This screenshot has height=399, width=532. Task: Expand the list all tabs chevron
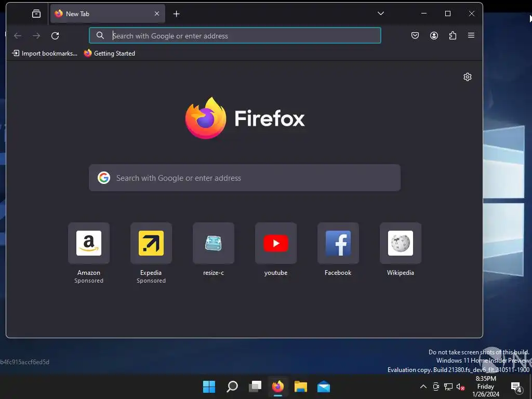(x=381, y=14)
